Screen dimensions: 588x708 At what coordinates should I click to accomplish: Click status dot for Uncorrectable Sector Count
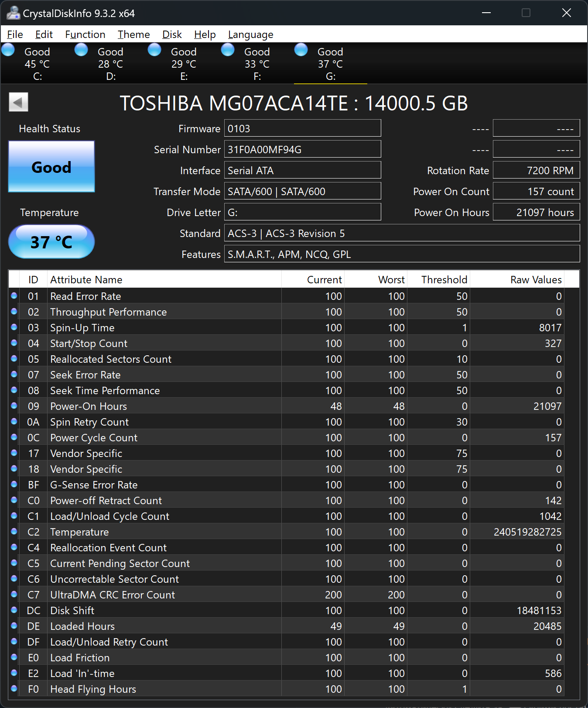(x=14, y=579)
